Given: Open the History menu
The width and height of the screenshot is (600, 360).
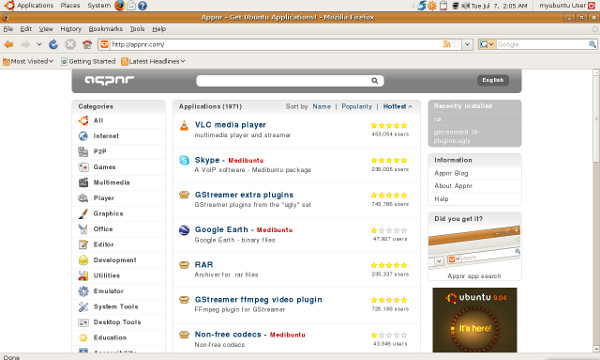Looking at the screenshot, I should [x=71, y=29].
